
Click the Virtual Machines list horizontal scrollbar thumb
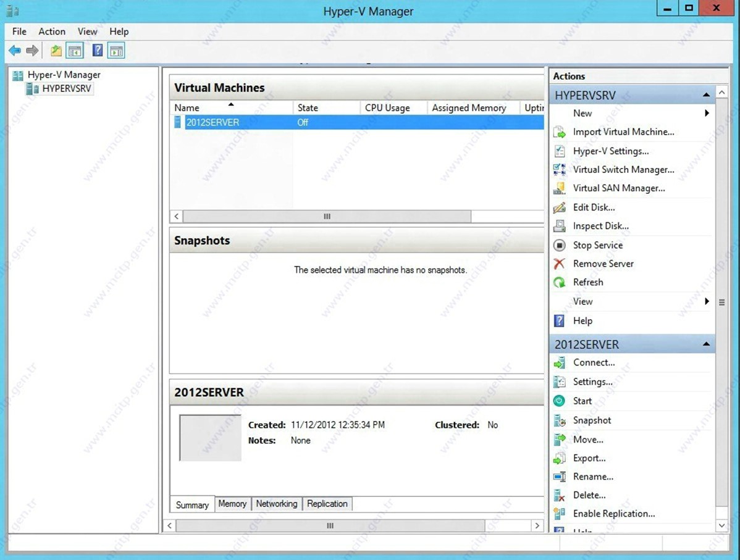click(x=327, y=217)
